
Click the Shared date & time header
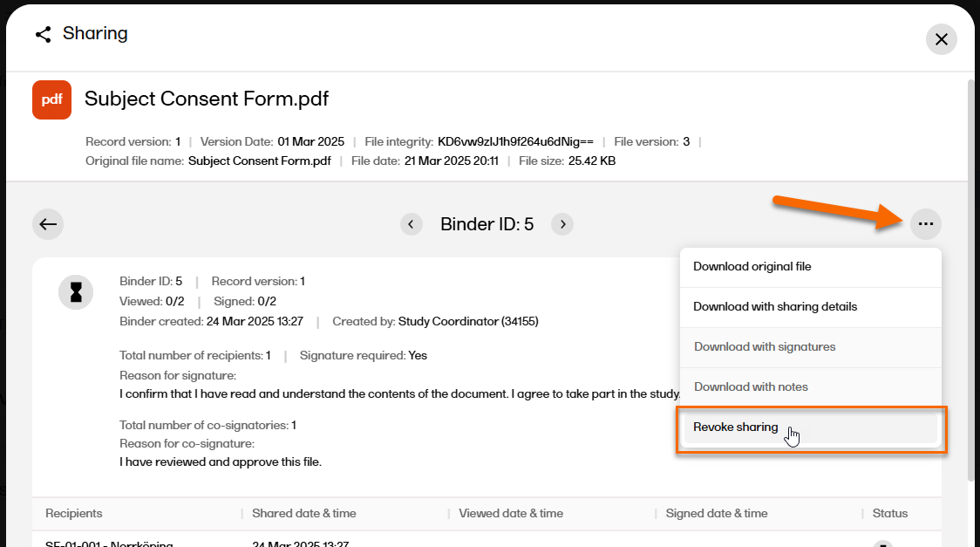pos(303,514)
